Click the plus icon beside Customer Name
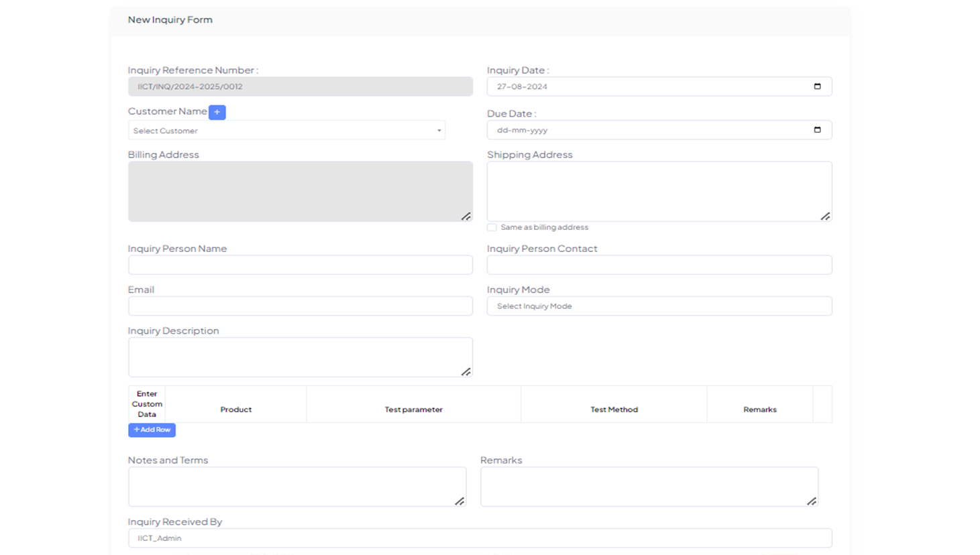The image size is (980, 555). click(x=217, y=113)
